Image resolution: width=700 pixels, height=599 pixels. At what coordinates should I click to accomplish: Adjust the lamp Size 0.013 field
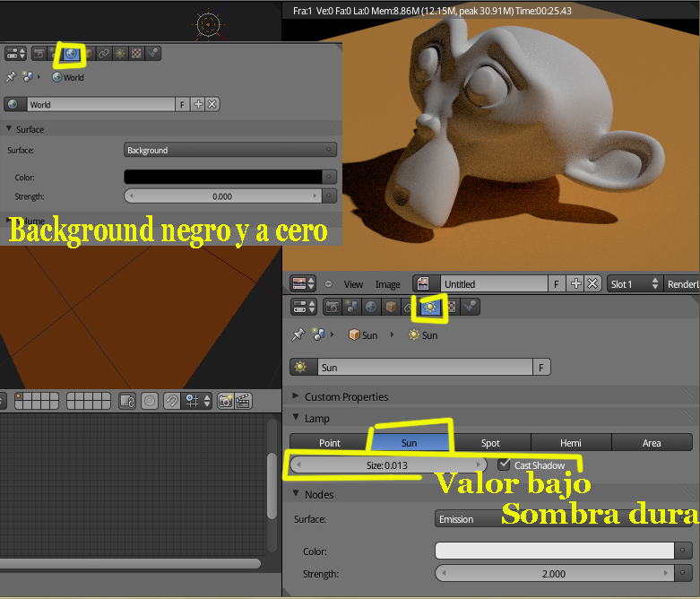(387, 465)
